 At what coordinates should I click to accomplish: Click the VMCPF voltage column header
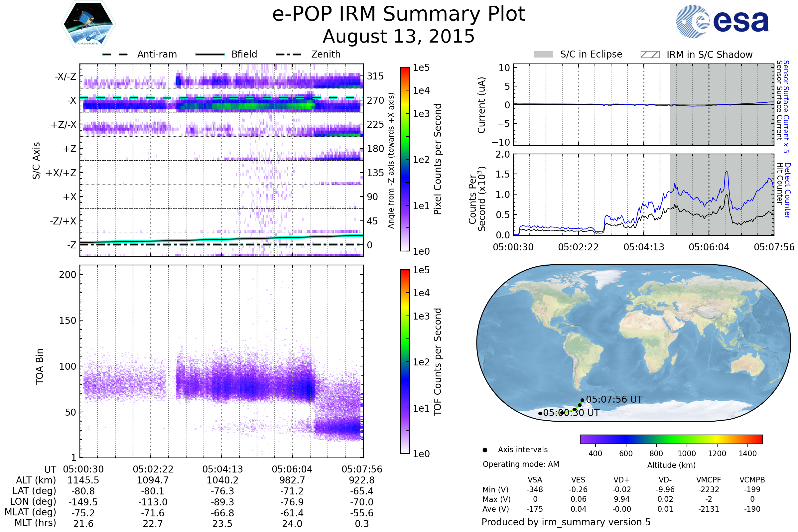click(709, 480)
